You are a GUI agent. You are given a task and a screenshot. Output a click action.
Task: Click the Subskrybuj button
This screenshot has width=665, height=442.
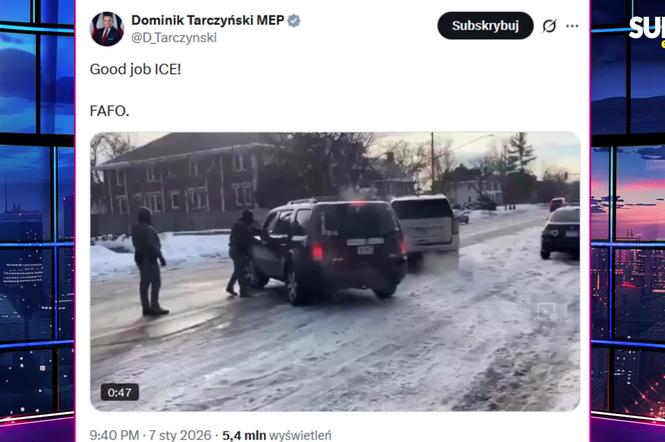coord(485,25)
